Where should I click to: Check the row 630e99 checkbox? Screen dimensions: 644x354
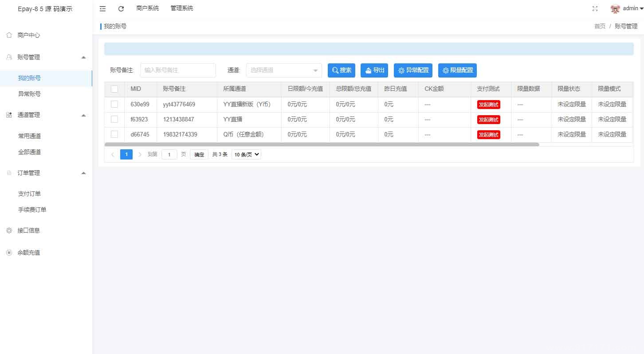(x=114, y=104)
